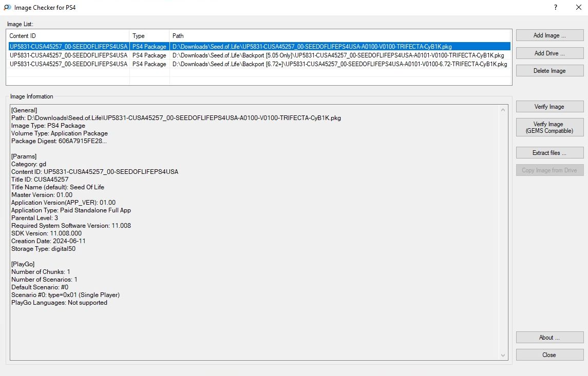Click the help question mark in title bar
The image size is (588, 376).
coord(555,8)
